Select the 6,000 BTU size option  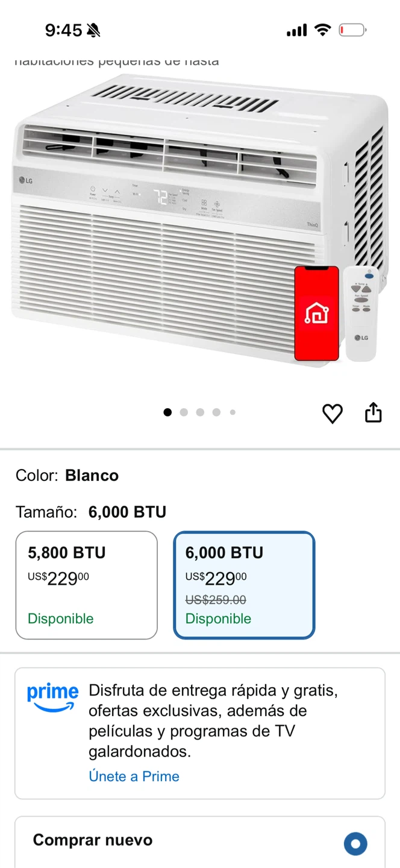244,585
